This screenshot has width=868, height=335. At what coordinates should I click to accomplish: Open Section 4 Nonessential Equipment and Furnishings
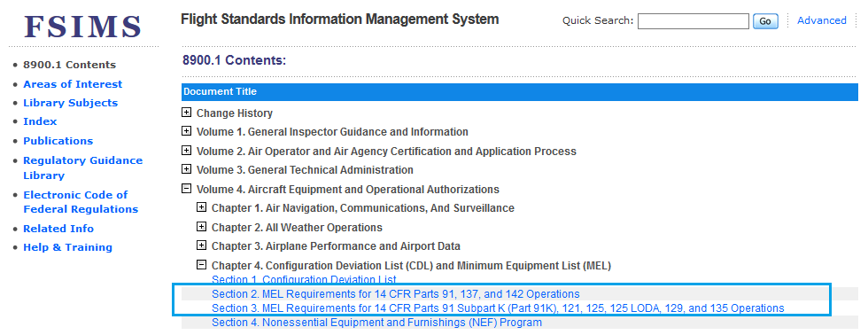pyautogui.click(x=376, y=323)
